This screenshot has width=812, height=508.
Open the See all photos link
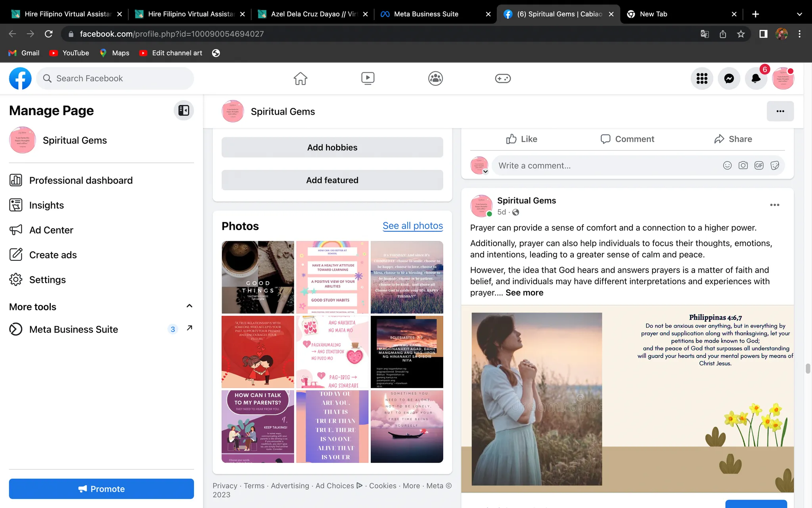coord(412,226)
